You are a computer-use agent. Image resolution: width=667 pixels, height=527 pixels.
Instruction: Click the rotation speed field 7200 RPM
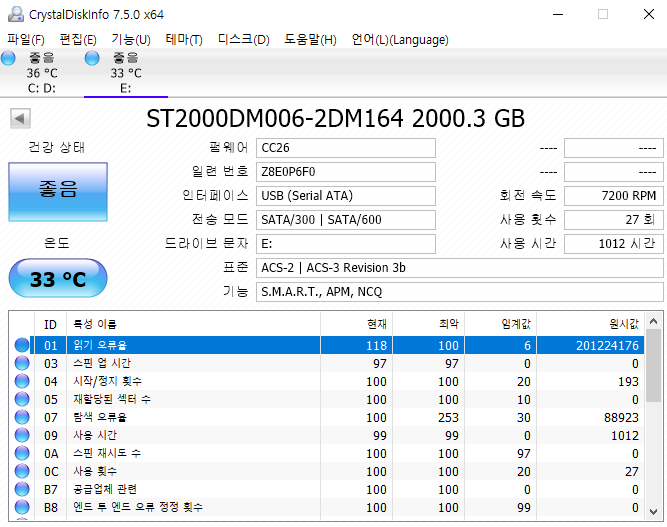pyautogui.click(x=614, y=196)
